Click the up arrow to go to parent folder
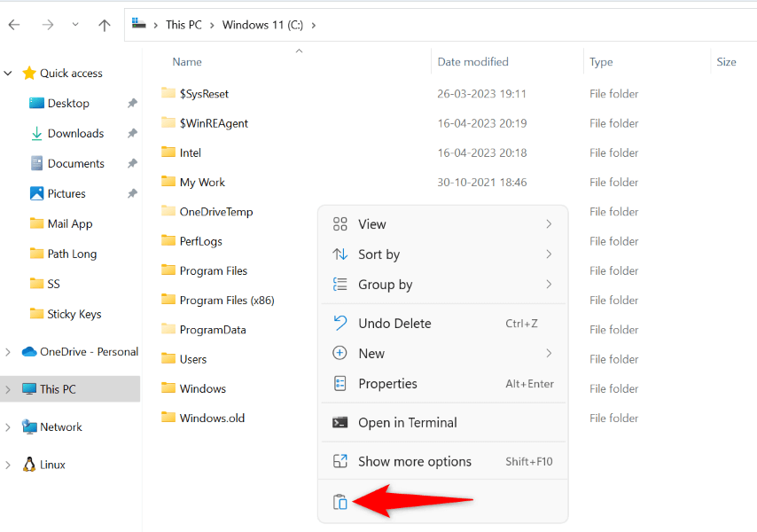Screen dimensions: 757x532 pos(104,25)
